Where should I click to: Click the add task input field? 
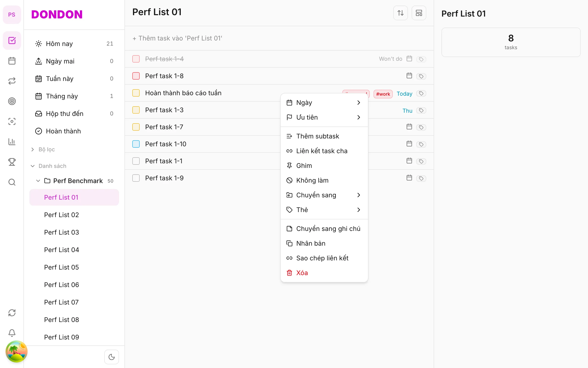coord(279,38)
